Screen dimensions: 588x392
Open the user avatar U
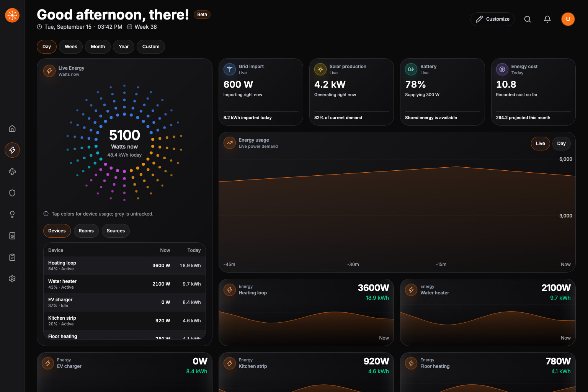tap(568, 19)
